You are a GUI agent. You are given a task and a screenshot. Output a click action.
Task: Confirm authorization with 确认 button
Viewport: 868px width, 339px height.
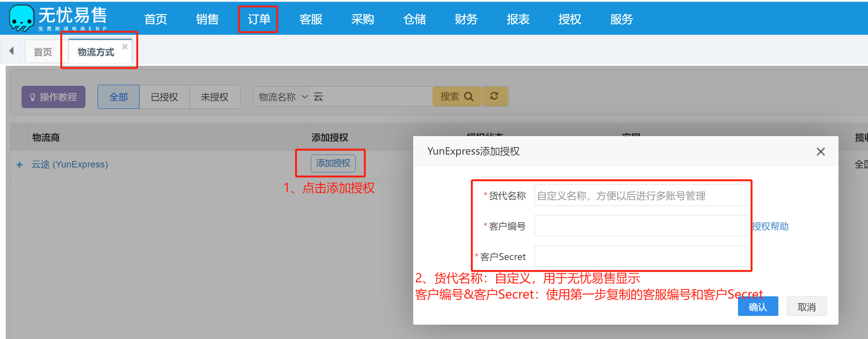coord(758,306)
